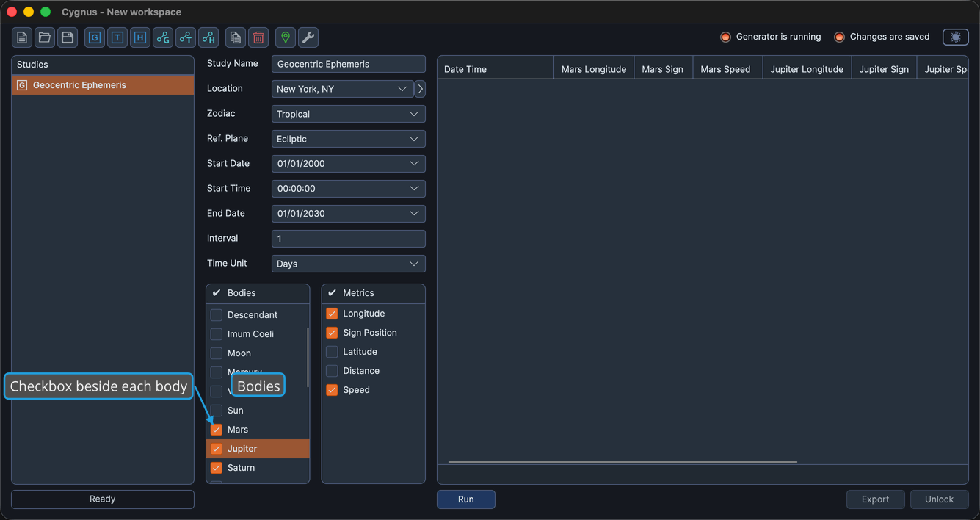The height and width of the screenshot is (520, 980).
Task: Click the boxed T study icon
Action: pos(117,37)
